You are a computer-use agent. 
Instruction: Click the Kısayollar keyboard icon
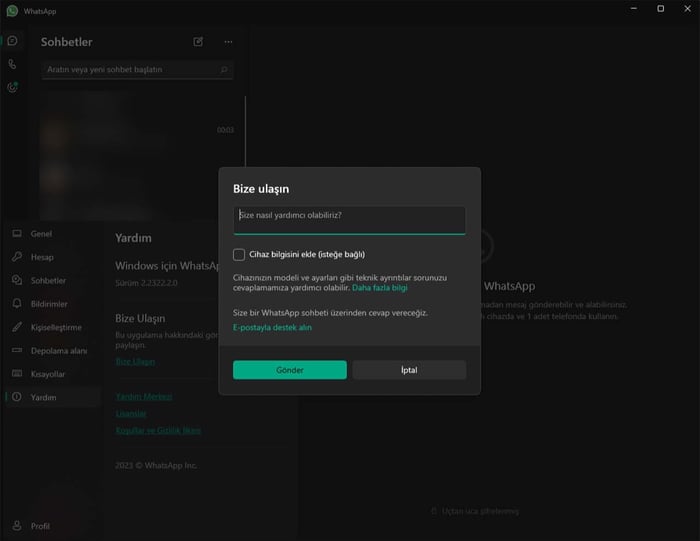17,374
